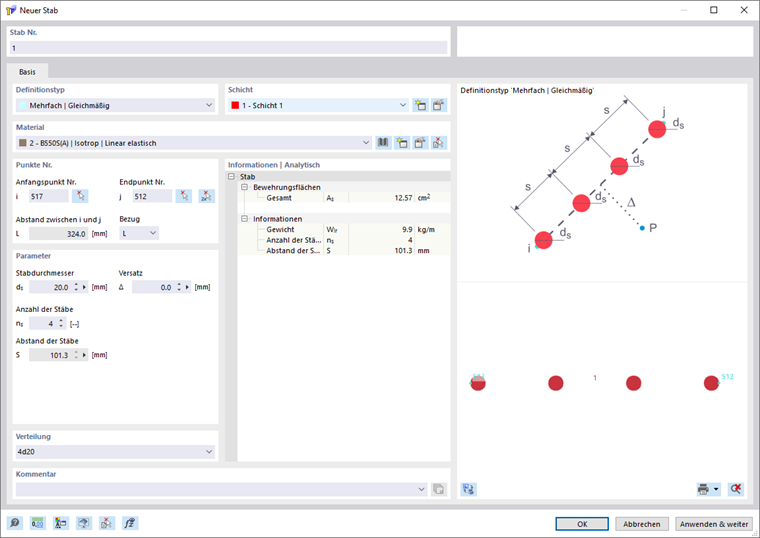This screenshot has height=538, width=760.
Task: Open the Verteilung 4d20 dropdown
Action: point(209,452)
